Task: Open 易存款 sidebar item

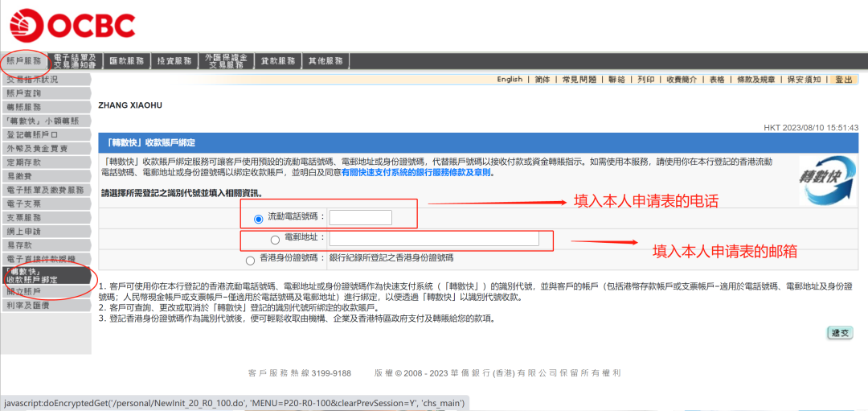Action: (46, 245)
